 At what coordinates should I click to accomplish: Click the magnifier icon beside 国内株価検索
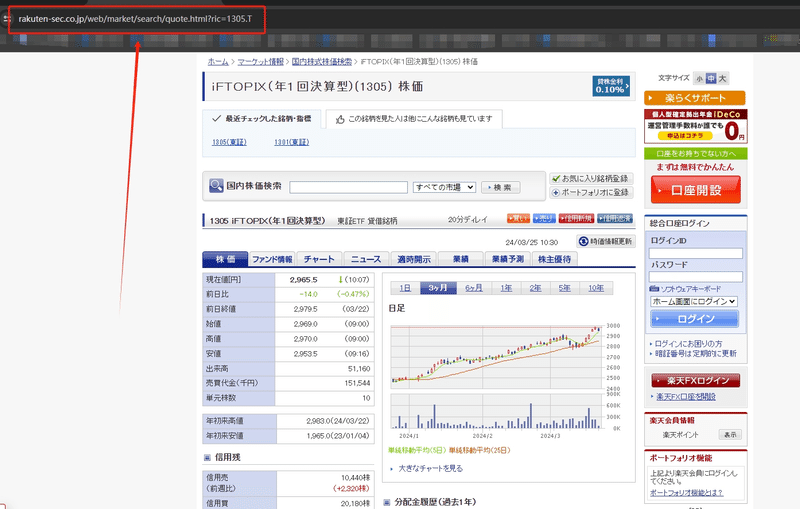(x=216, y=186)
